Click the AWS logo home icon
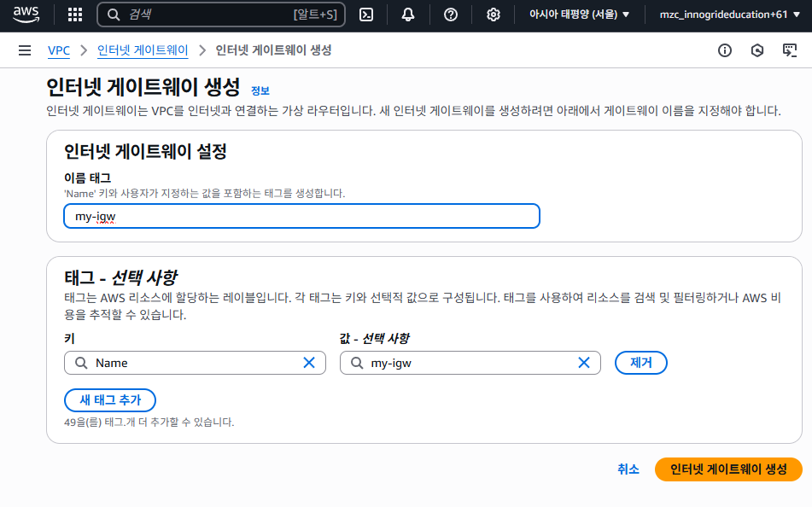The height and width of the screenshot is (507, 812). pos(26,15)
